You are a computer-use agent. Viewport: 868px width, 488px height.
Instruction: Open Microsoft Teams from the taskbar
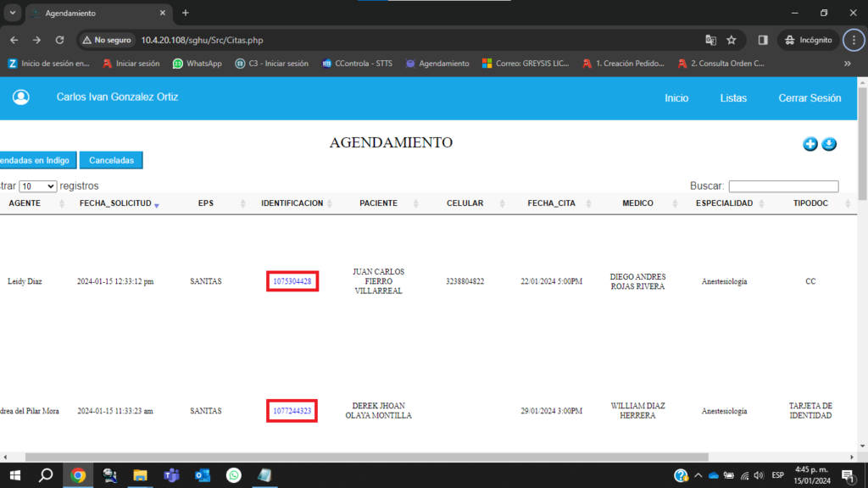click(171, 475)
